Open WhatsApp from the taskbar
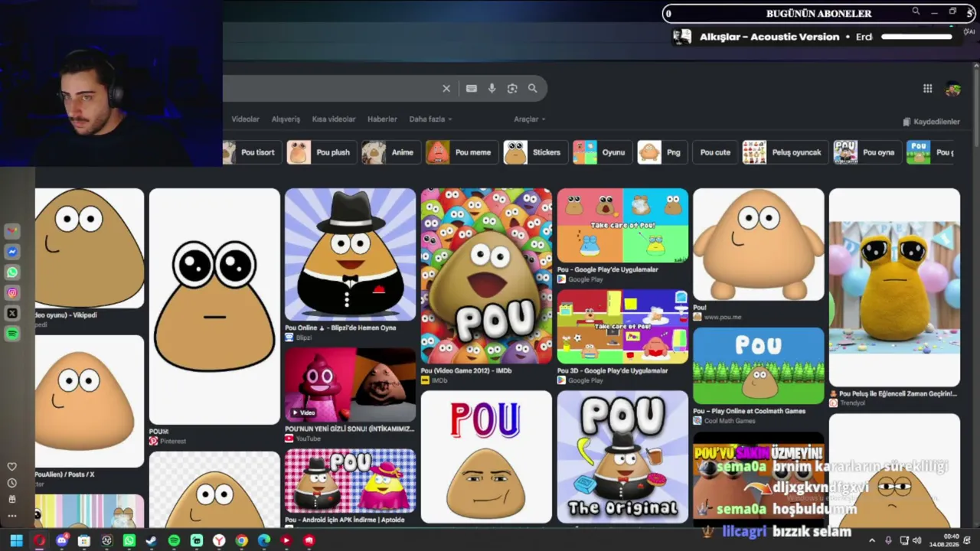This screenshot has width=980, height=551. tap(129, 541)
